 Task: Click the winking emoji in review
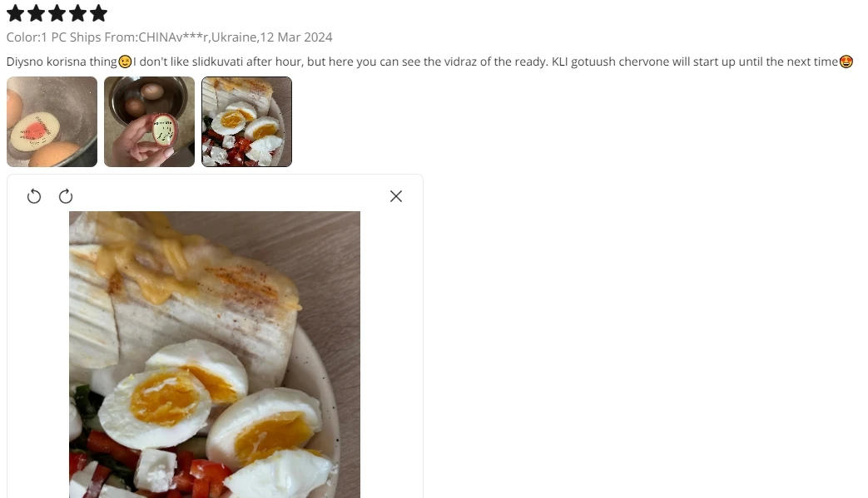click(x=125, y=62)
